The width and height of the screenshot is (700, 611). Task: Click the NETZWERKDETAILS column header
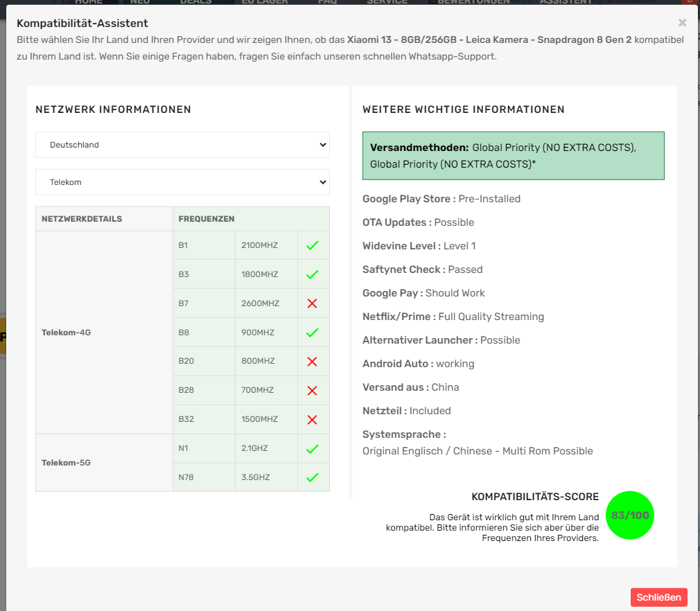[x=82, y=219]
